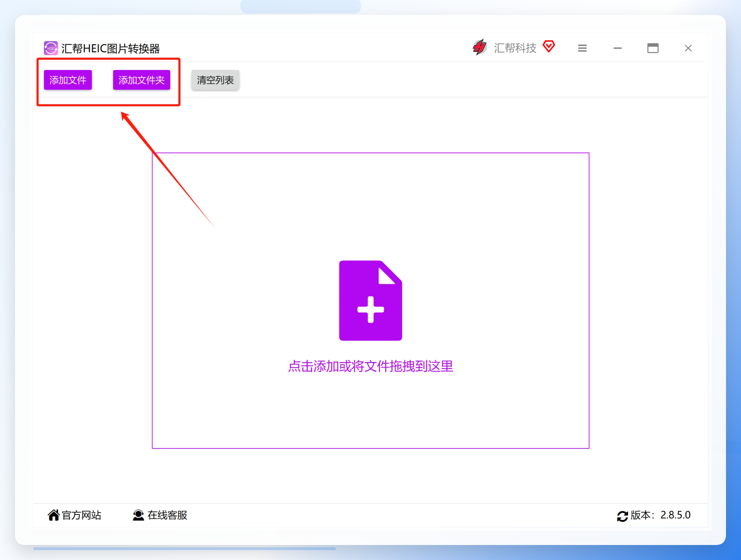This screenshot has width=741, height=560.
Task: Click the 点击添加或将文件拖拽到这里 text
Action: click(x=370, y=366)
